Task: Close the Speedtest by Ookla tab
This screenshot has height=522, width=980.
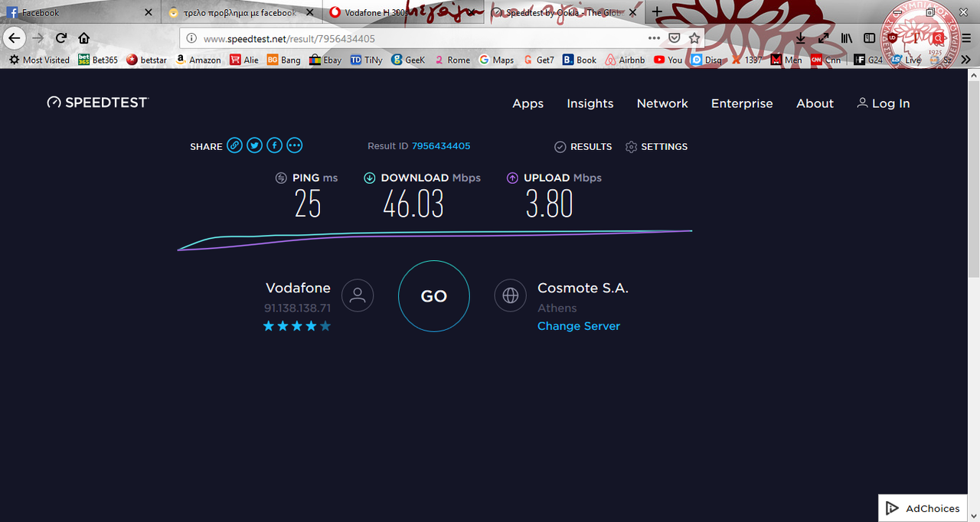Action: coord(632,12)
